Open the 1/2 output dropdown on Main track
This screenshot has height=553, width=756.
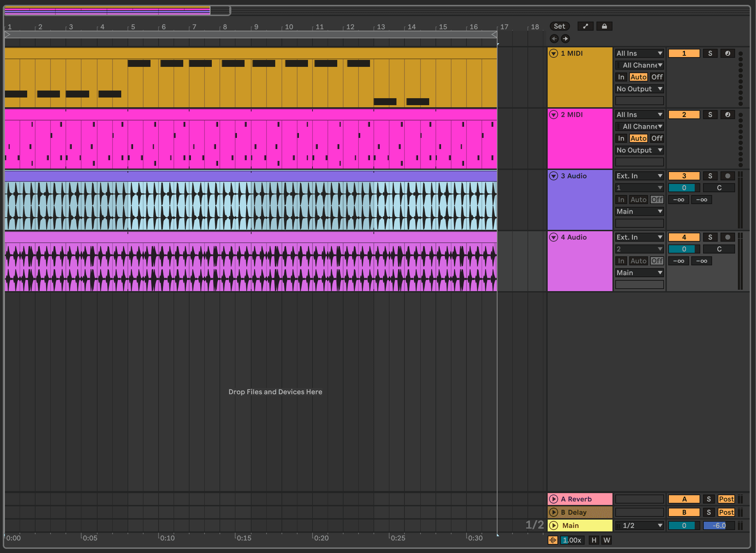click(639, 525)
